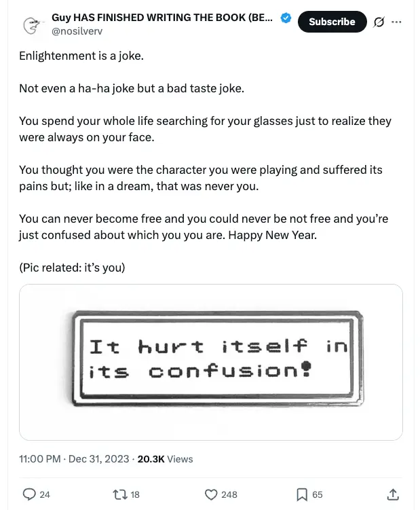
Task: Bookmark this tweet with the bookmark icon
Action: pyautogui.click(x=302, y=494)
